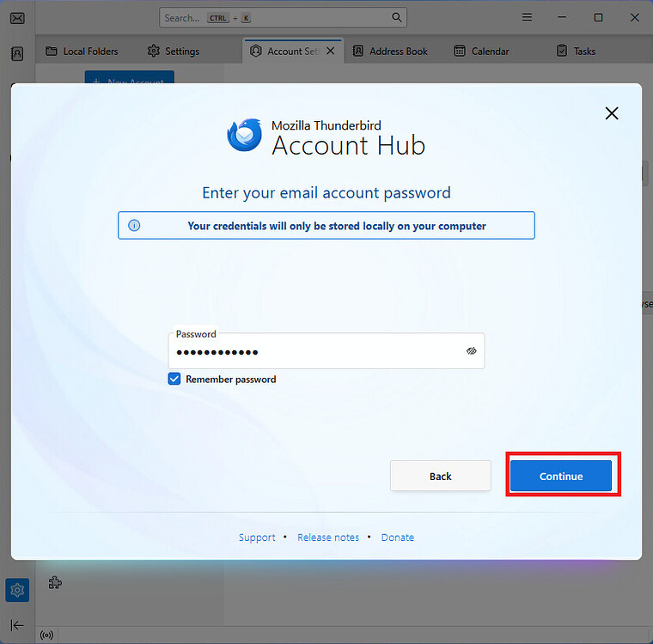The image size is (653, 644).
Task: Open the Add-ons puzzle piece icon
Action: coord(55,582)
